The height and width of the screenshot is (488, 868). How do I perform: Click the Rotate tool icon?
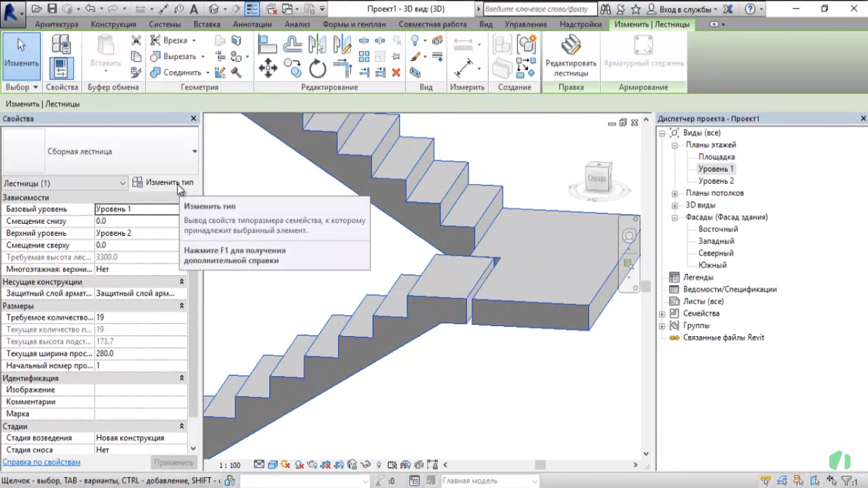point(318,69)
